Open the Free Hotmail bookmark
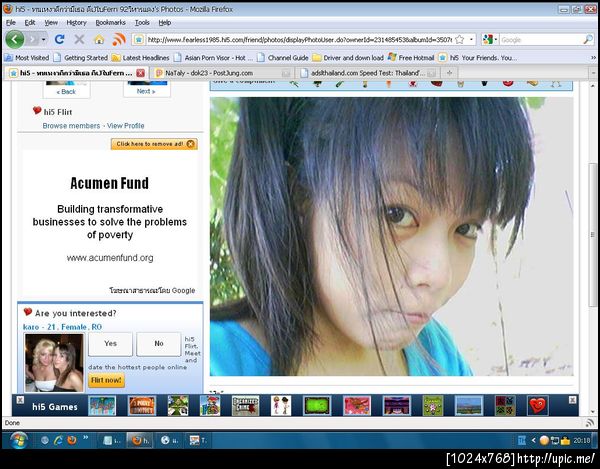Image resolution: width=600 pixels, height=469 pixels. 411,58
